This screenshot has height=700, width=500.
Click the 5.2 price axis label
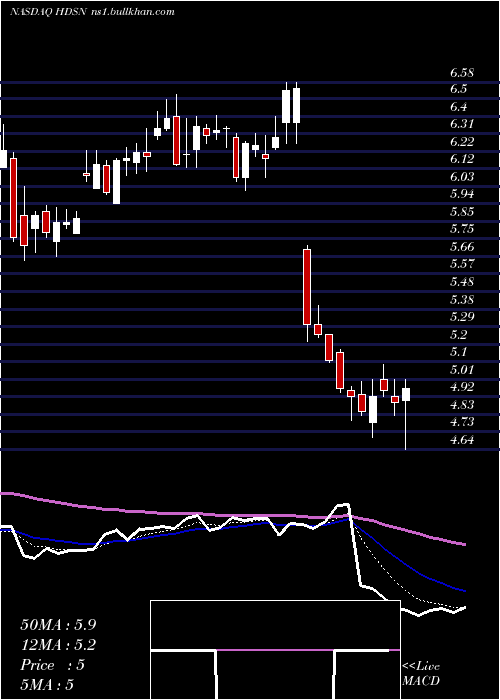[459, 334]
